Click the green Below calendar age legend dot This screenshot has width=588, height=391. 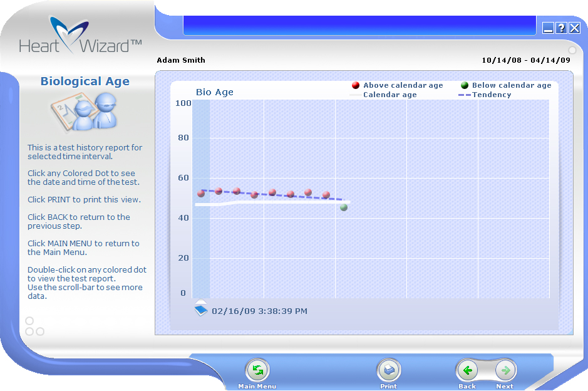click(464, 85)
